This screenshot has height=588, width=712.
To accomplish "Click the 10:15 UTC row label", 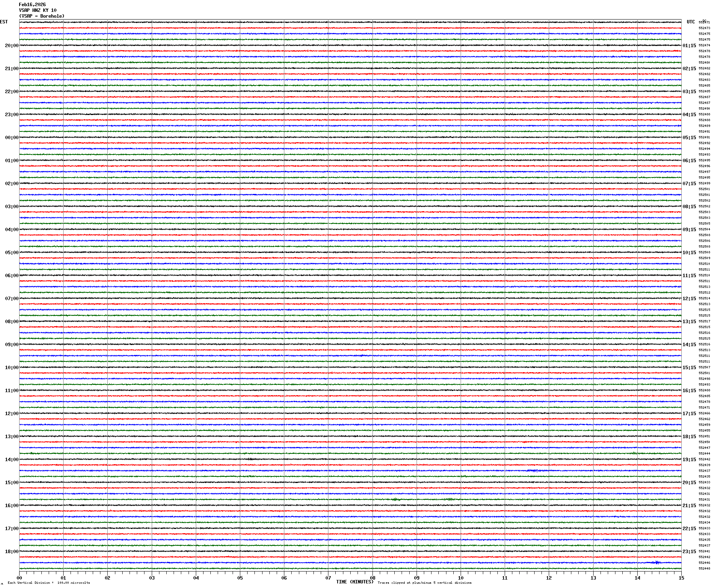I will click(x=689, y=253).
